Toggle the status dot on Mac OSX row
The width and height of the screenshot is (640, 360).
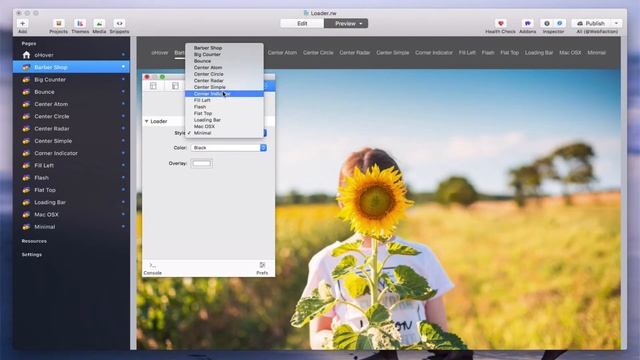click(123, 214)
